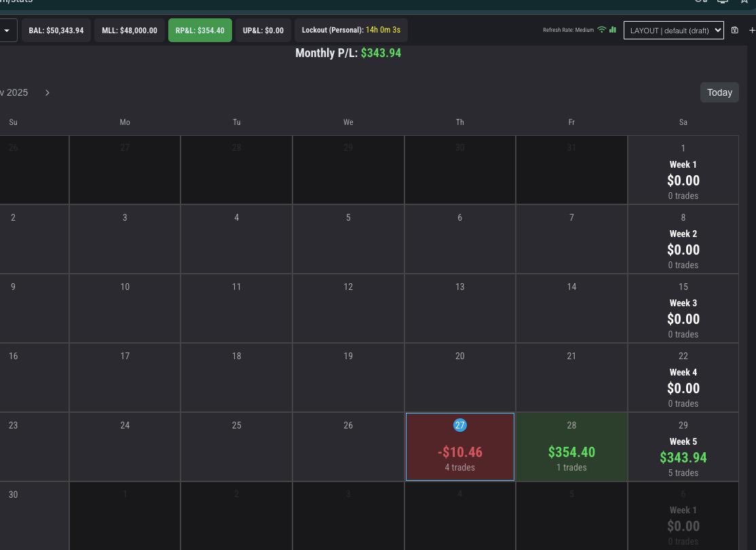756x550 pixels.
Task: Click the 'We' weekday column header
Action: point(348,122)
